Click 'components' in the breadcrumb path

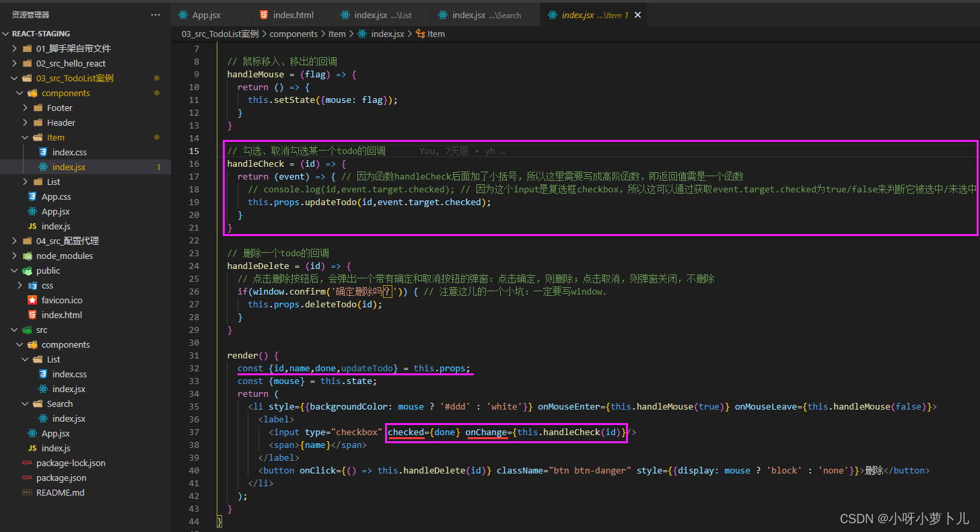(293, 34)
